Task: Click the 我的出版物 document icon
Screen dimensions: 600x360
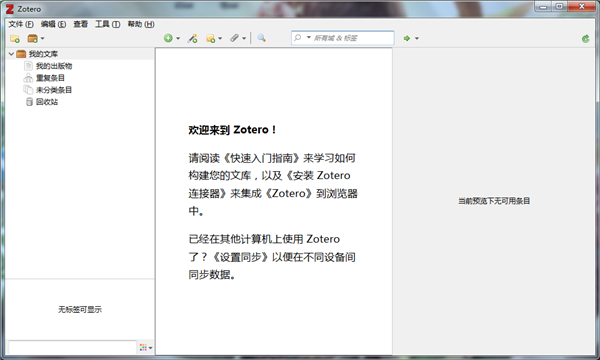Action: coord(28,66)
